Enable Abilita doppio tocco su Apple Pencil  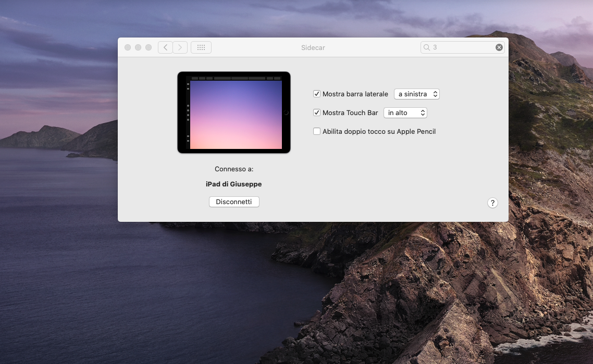click(x=317, y=131)
